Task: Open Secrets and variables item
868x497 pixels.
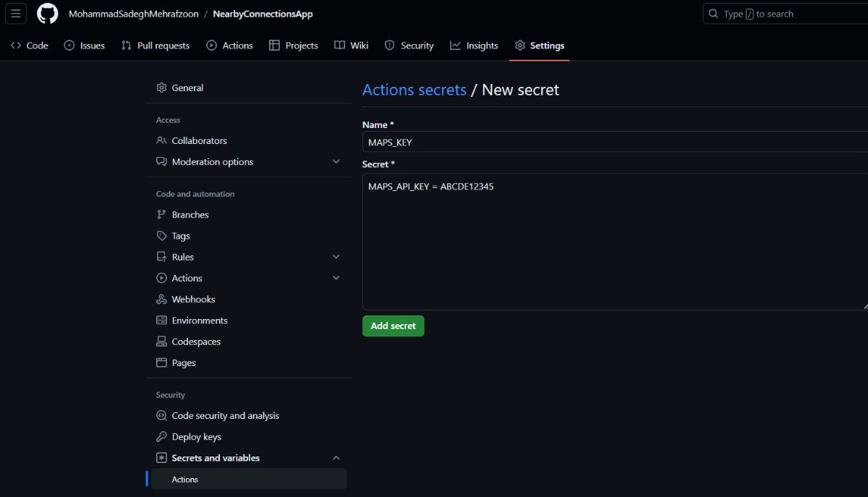Action: pos(249,458)
